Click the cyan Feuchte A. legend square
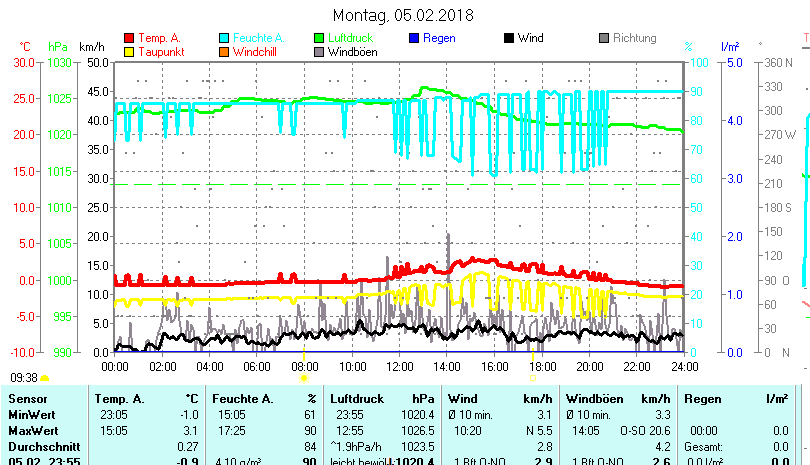 [x=225, y=39]
